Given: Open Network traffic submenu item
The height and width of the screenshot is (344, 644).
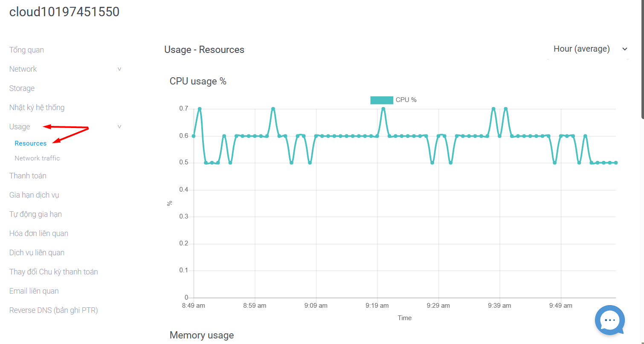Looking at the screenshot, I should point(37,158).
